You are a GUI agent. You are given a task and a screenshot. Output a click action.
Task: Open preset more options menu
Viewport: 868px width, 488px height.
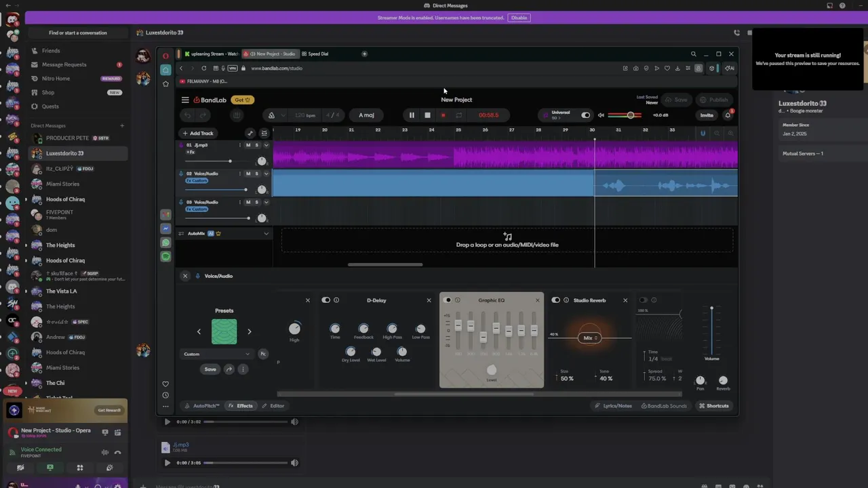click(x=243, y=369)
